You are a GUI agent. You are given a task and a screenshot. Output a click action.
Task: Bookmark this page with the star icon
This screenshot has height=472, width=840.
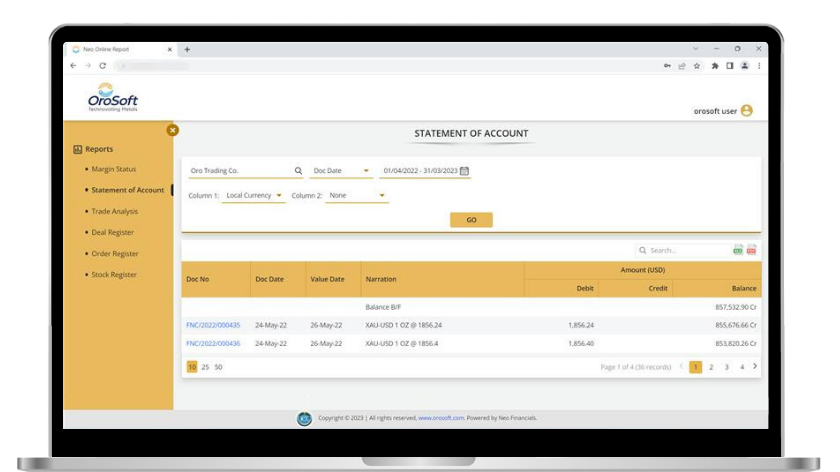click(697, 66)
